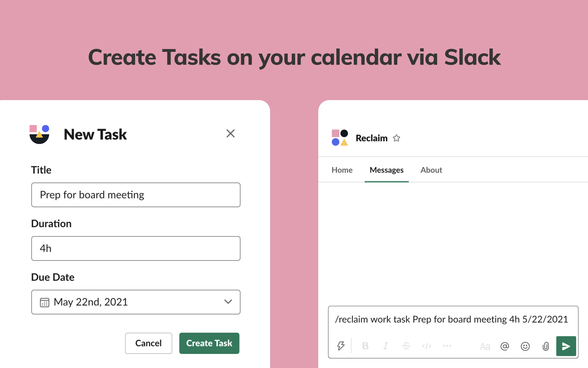The height and width of the screenshot is (368, 588).
Task: Click the "Due Date" field label
Action: 53,277
